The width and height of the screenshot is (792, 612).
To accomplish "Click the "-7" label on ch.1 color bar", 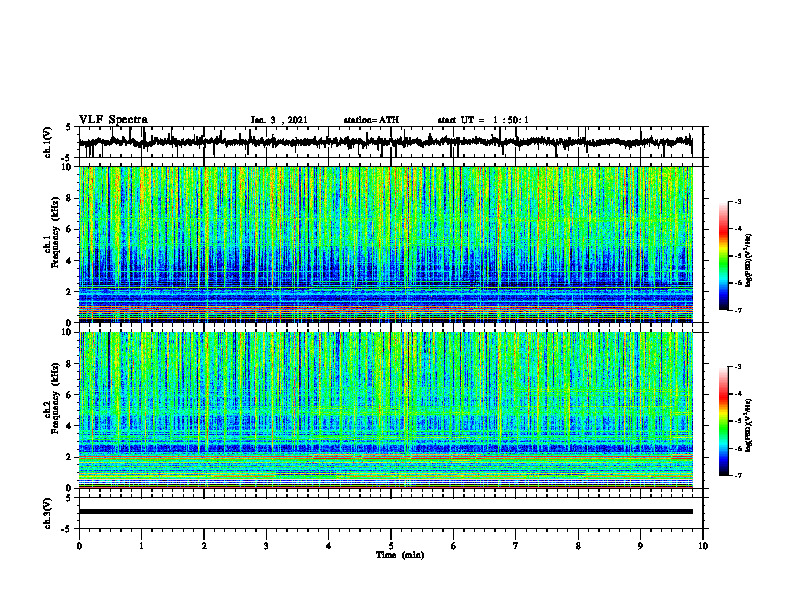I will pyautogui.click(x=737, y=310).
